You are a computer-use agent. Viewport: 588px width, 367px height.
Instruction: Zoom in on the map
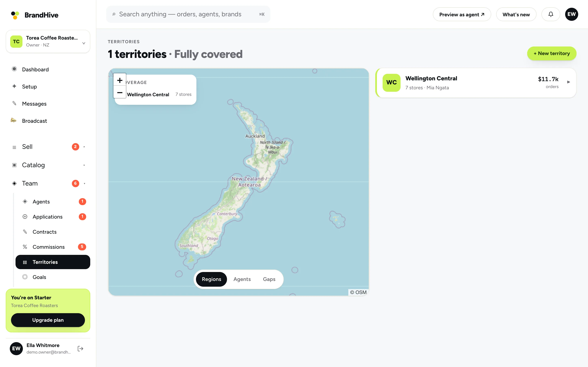click(120, 80)
